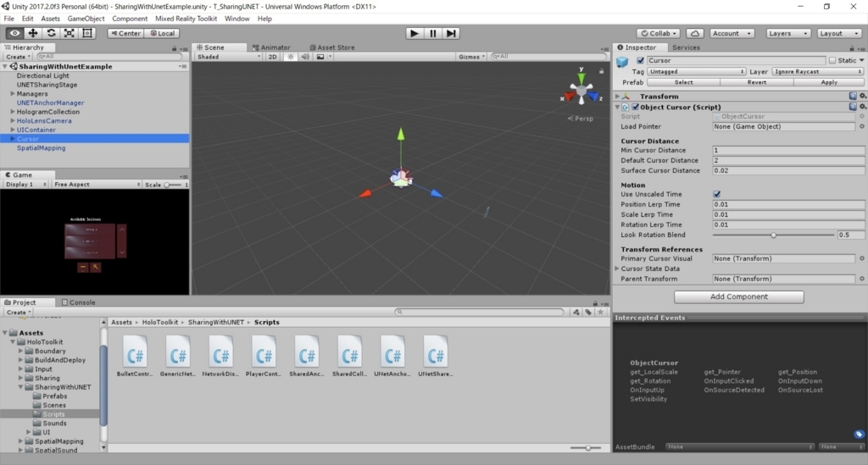Image resolution: width=868 pixels, height=465 pixels.
Task: Toggle scene lighting sun icon
Action: [x=290, y=57]
